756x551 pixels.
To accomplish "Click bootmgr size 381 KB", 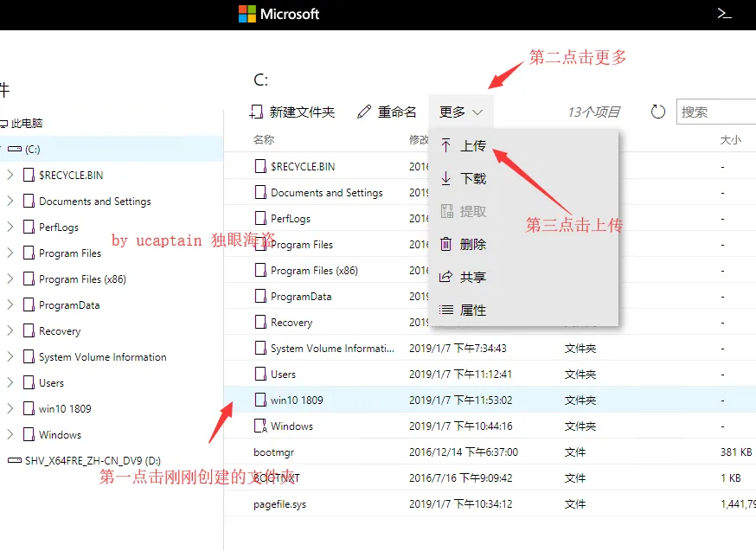I will pos(736,452).
